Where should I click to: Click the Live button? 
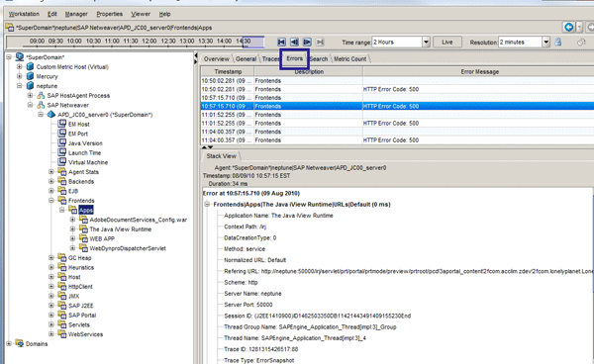[447, 42]
